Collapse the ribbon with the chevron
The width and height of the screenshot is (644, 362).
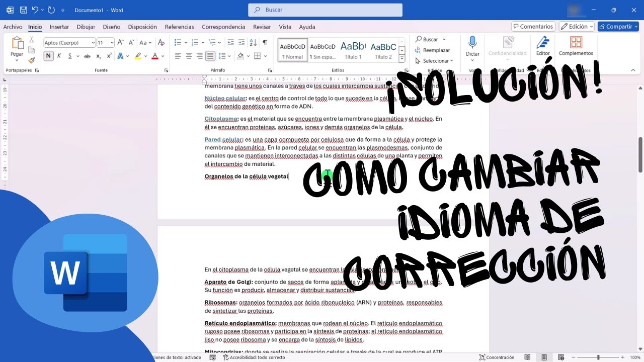[633, 70]
